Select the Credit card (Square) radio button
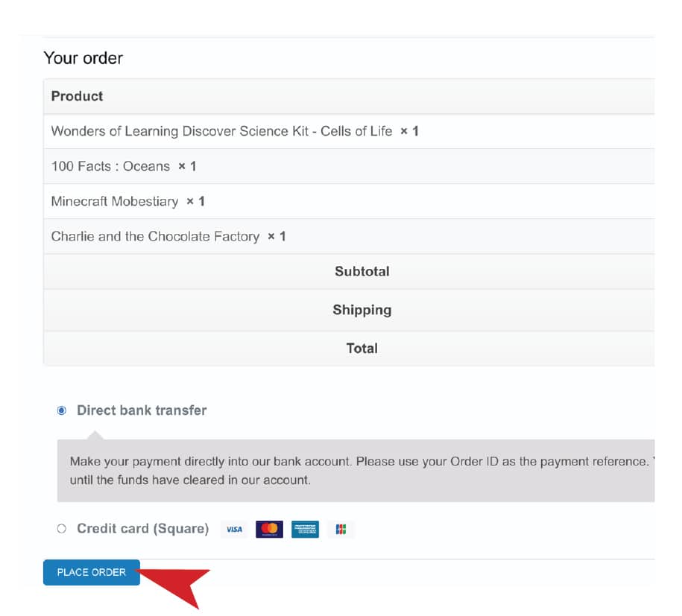The image size is (682, 616). click(62, 529)
